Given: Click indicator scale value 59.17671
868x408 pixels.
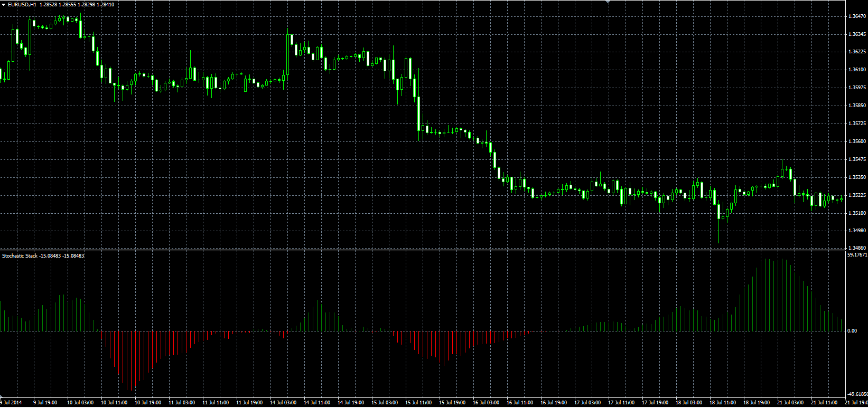Looking at the screenshot, I should pos(857,255).
